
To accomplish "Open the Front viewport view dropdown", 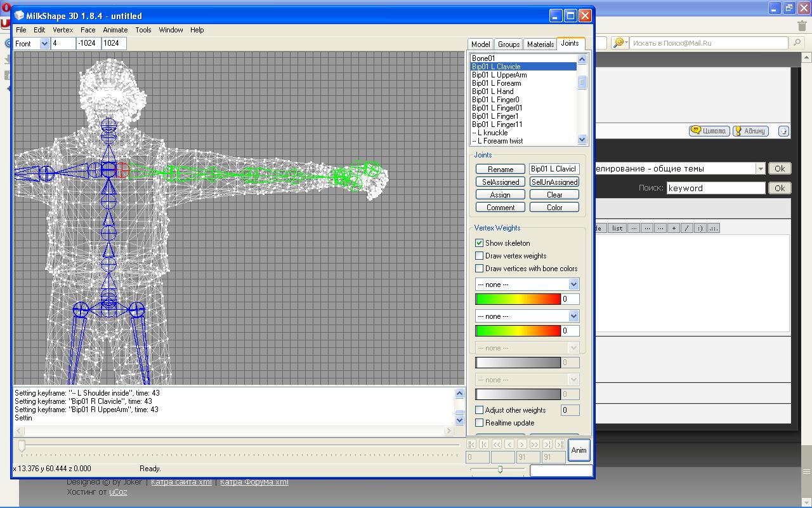I will click(x=44, y=43).
